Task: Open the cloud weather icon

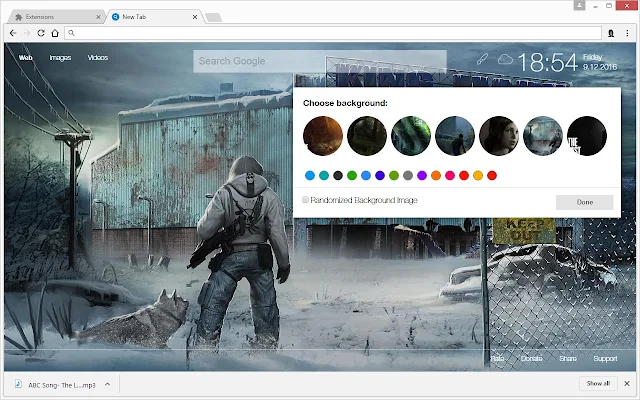Action: coord(505,60)
